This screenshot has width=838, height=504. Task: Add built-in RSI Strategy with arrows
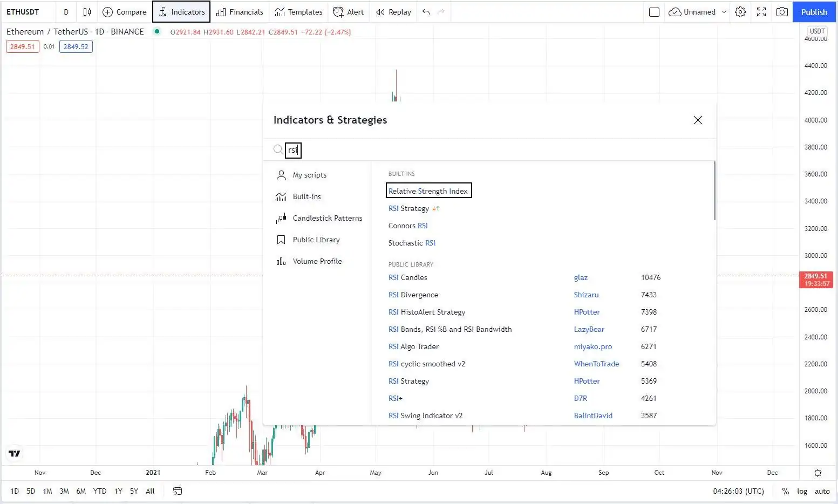(x=414, y=208)
